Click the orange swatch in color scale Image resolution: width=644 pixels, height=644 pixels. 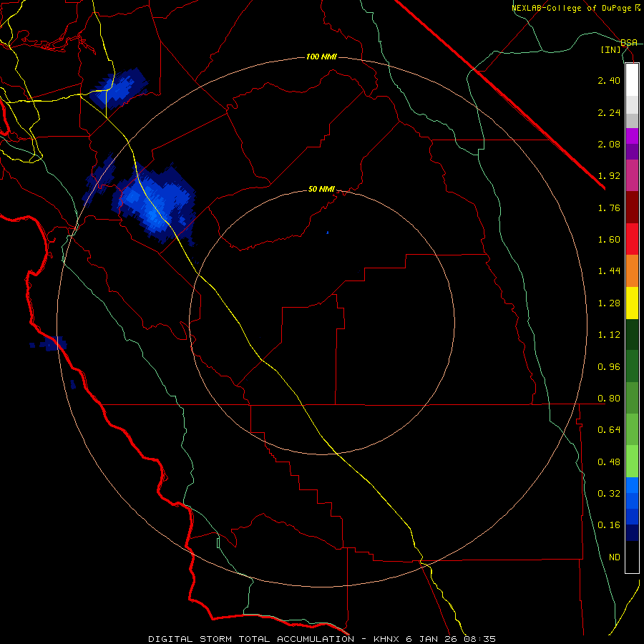[x=632, y=270]
